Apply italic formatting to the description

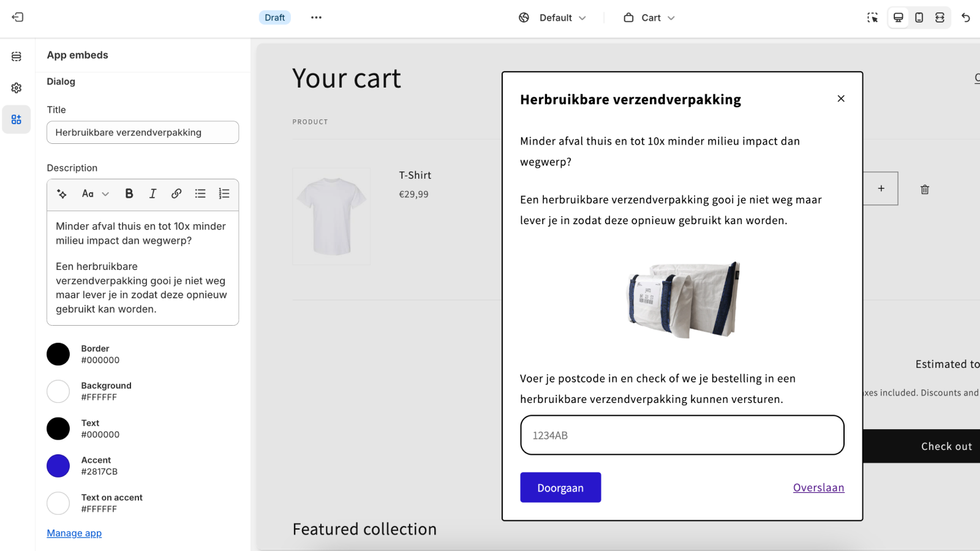pos(153,193)
